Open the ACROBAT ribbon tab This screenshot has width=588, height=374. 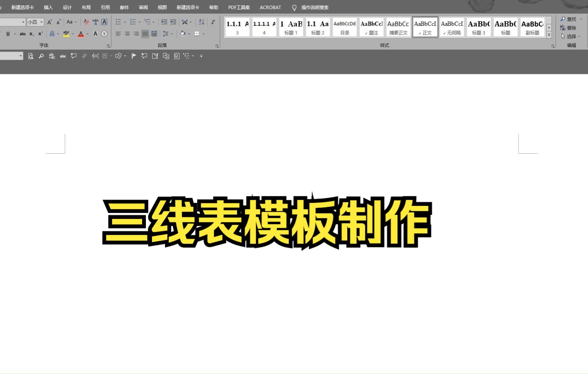click(x=271, y=7)
